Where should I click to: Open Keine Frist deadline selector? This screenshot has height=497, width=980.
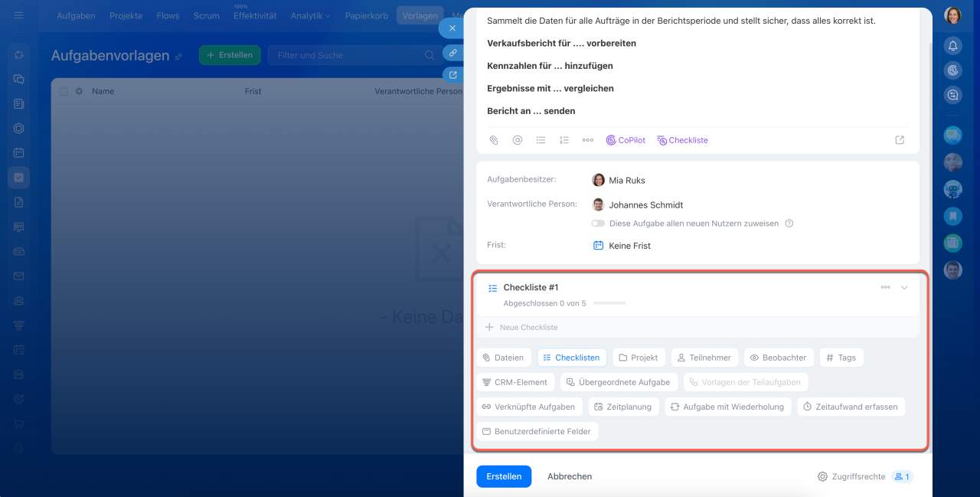point(629,246)
